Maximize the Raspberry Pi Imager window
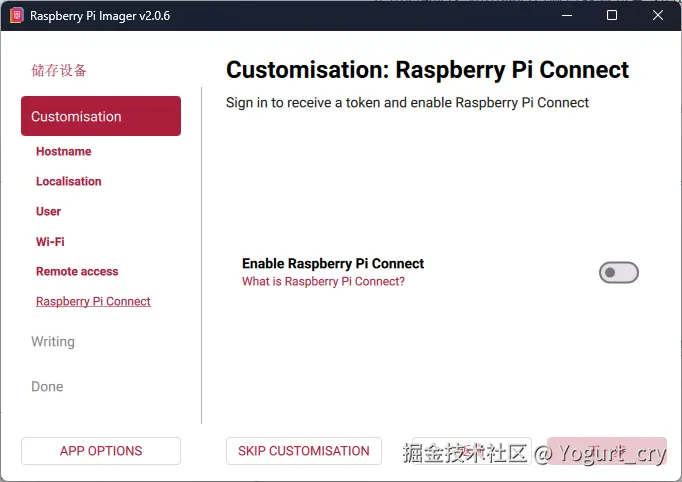 (x=612, y=16)
